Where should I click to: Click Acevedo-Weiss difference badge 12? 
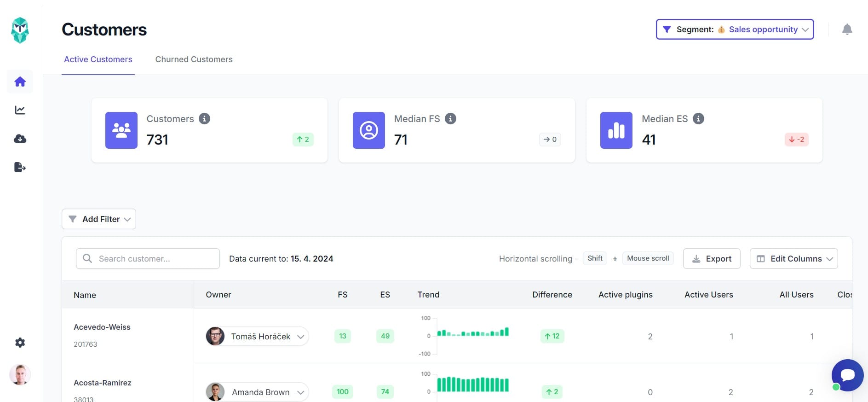click(552, 336)
